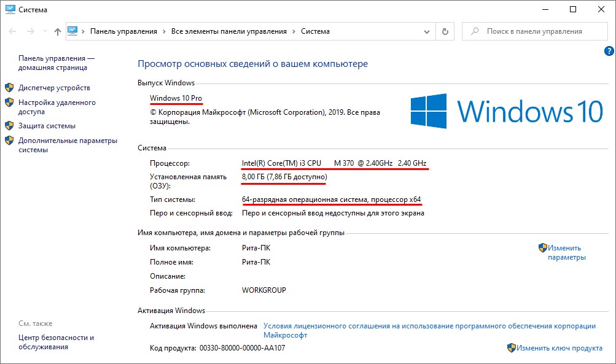
Task: Expand chevron after 'Панель управления' breadcrumb
Action: tap(164, 31)
